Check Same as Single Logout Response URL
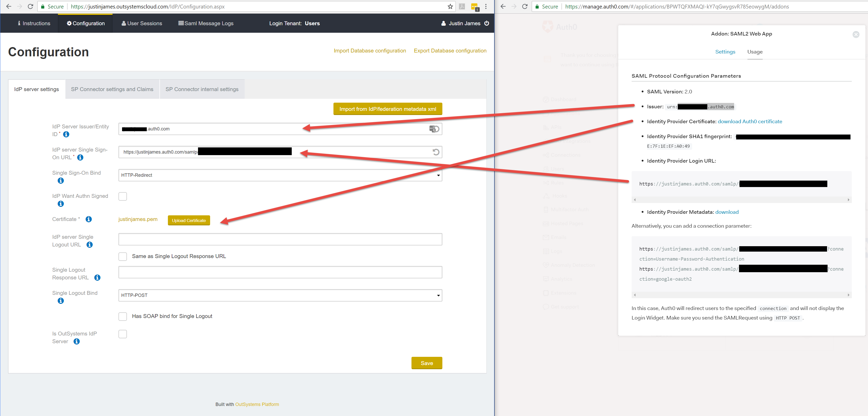The height and width of the screenshot is (416, 868). 123,256
